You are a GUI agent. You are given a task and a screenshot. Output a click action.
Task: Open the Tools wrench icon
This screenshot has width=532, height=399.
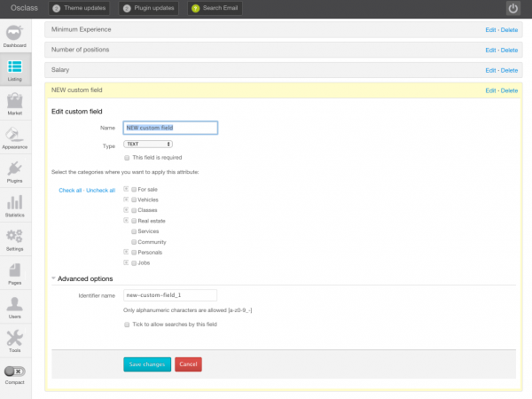coord(15,340)
